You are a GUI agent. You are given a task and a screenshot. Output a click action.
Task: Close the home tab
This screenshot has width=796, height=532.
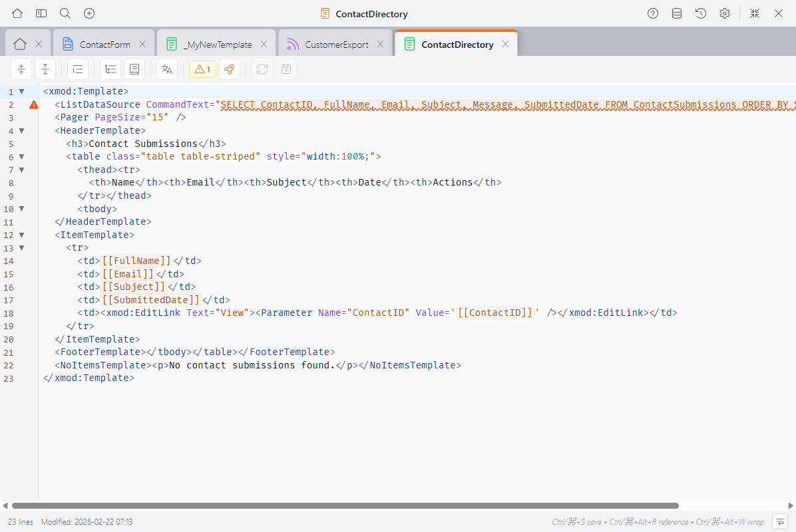(39, 44)
